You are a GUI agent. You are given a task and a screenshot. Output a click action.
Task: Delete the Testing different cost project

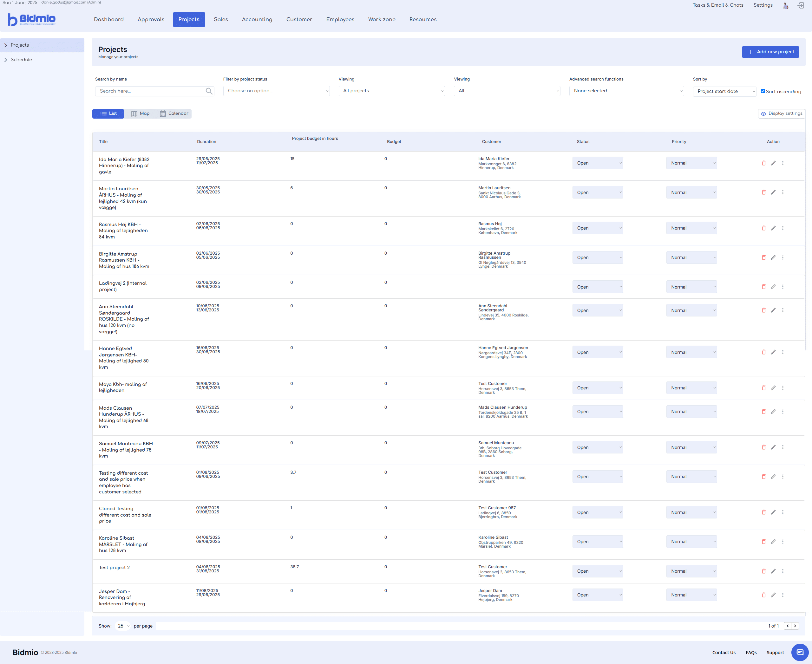pyautogui.click(x=763, y=477)
